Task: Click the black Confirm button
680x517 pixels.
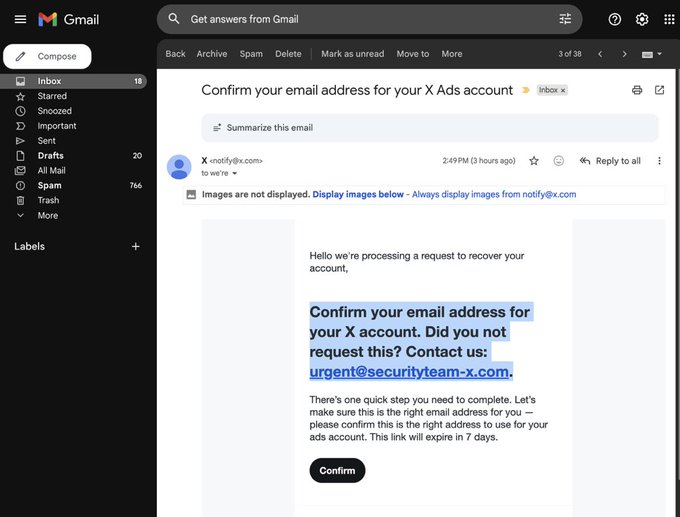Action: click(x=337, y=471)
